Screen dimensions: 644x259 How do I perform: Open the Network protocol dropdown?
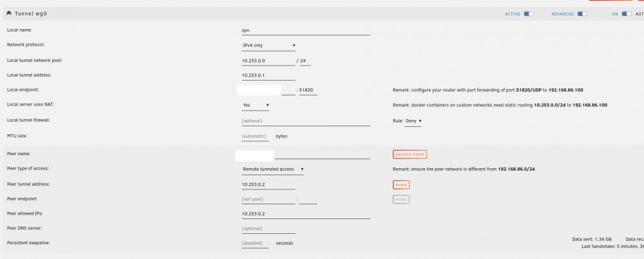(x=269, y=46)
